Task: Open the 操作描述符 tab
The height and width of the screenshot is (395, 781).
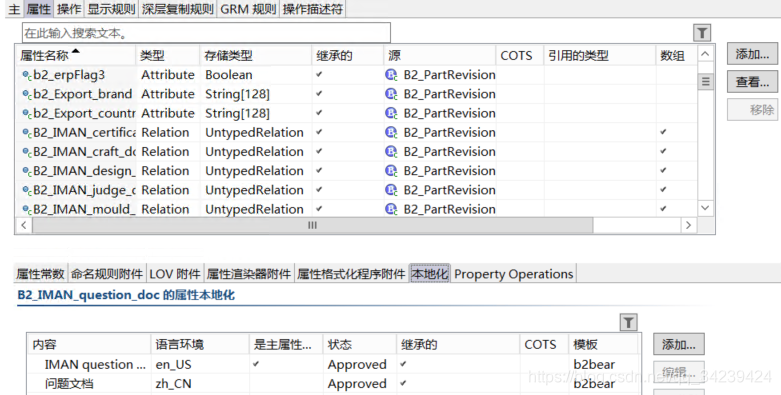Action: pos(313,9)
